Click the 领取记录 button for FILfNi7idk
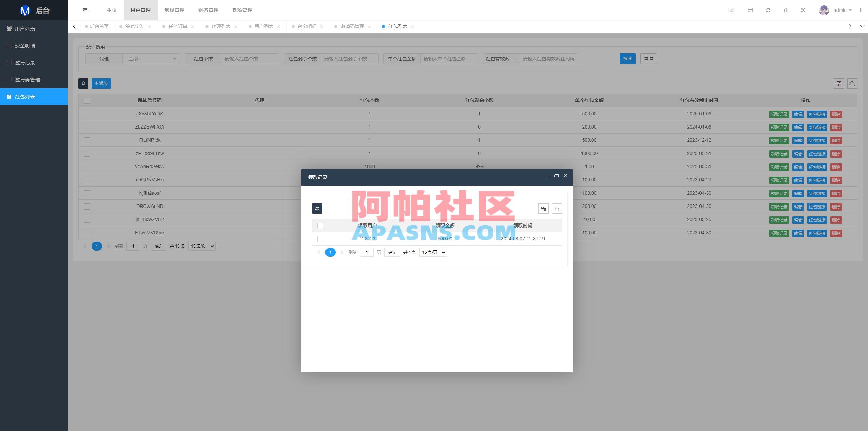 (x=780, y=140)
